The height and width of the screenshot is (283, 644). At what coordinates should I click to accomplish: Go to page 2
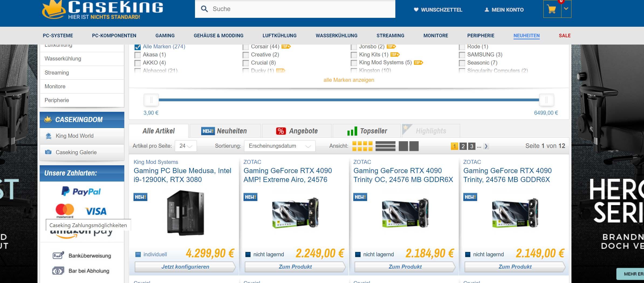tap(463, 146)
